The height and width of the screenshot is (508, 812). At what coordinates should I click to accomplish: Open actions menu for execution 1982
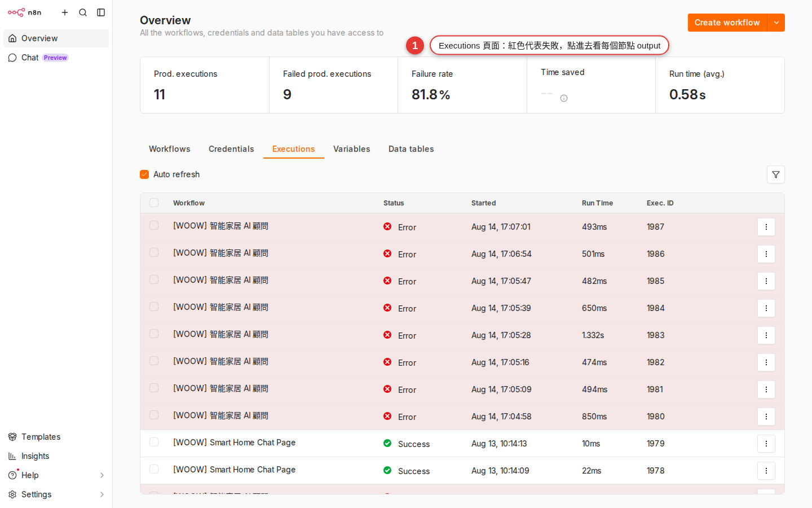pos(766,362)
